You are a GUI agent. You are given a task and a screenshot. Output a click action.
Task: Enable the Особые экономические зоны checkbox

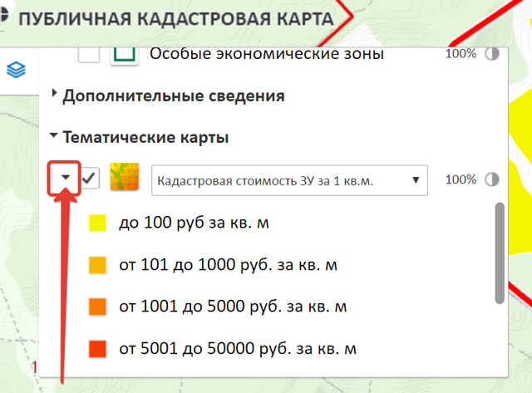click(x=89, y=54)
